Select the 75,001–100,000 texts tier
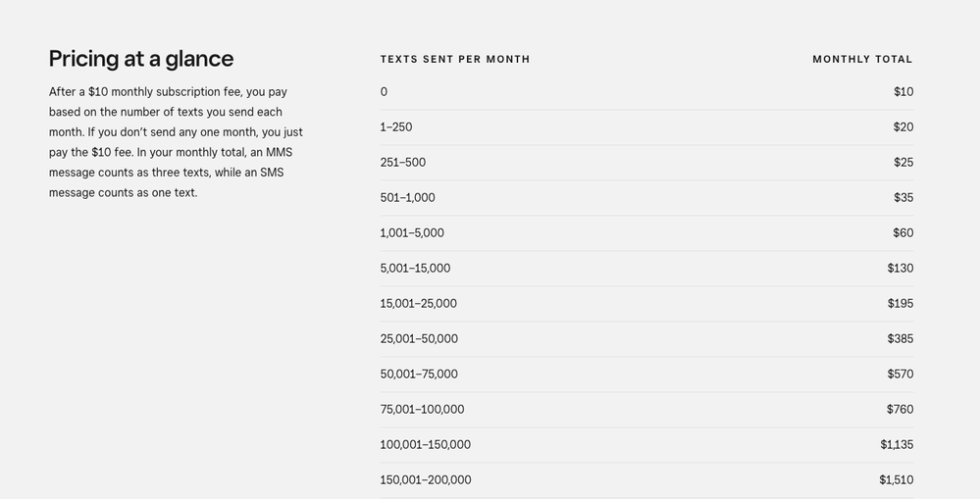Image resolution: width=980 pixels, height=499 pixels. pos(422,410)
